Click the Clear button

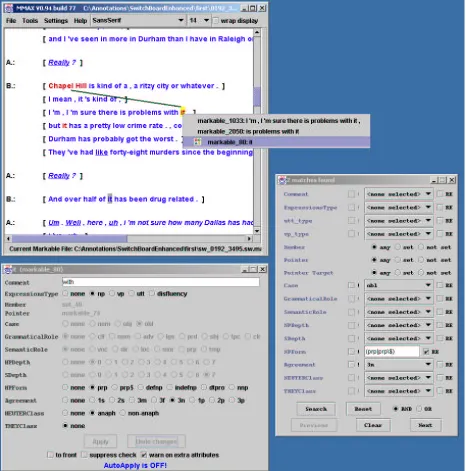click(x=373, y=425)
